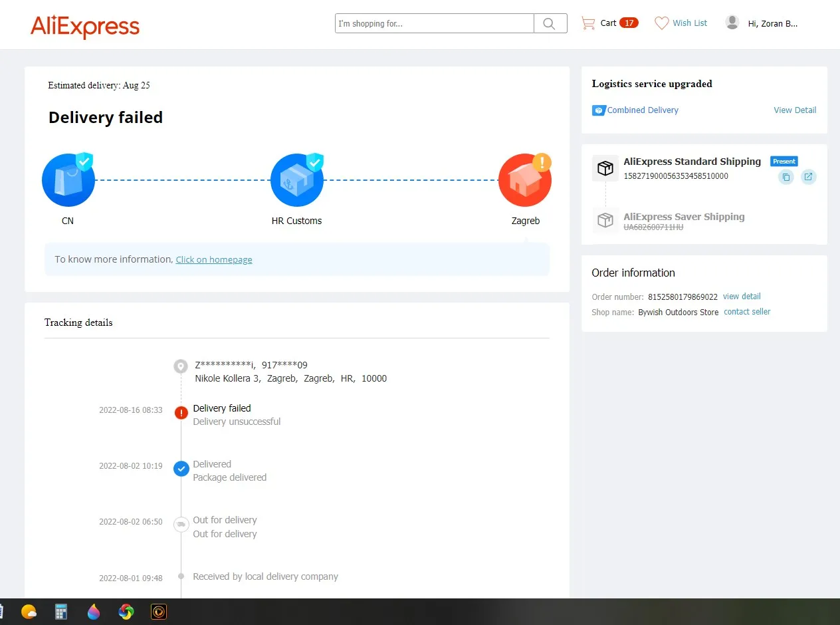This screenshot has width=840, height=625.
Task: Click tracking number 15827190005635345851000​0
Action: click(x=676, y=176)
